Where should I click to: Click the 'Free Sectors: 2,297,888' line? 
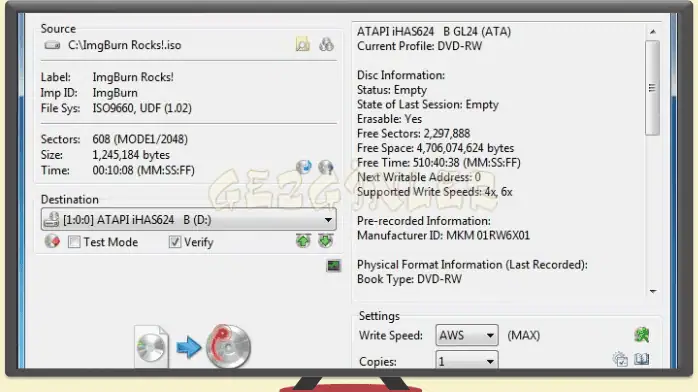pyautogui.click(x=413, y=133)
